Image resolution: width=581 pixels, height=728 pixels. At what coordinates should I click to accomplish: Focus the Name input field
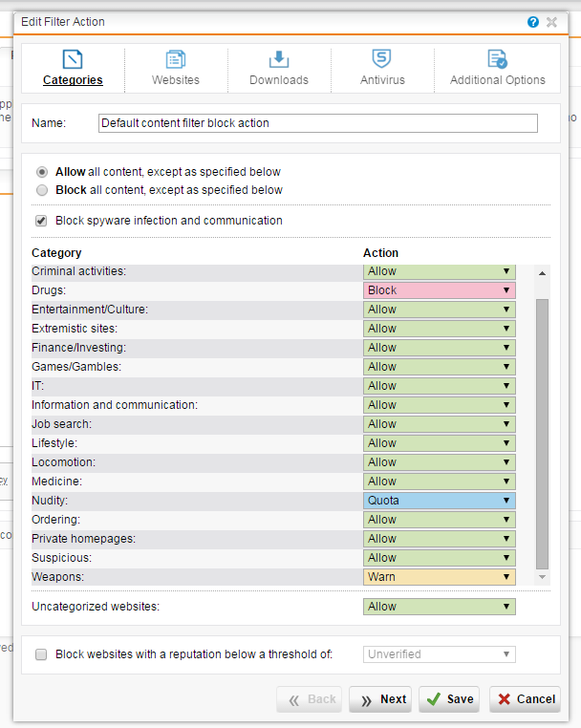coord(317,123)
